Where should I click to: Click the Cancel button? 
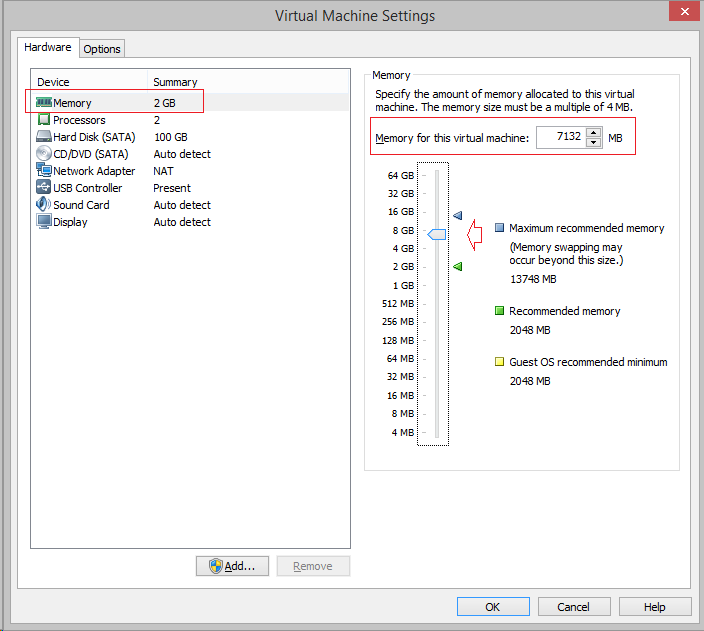[x=574, y=607]
